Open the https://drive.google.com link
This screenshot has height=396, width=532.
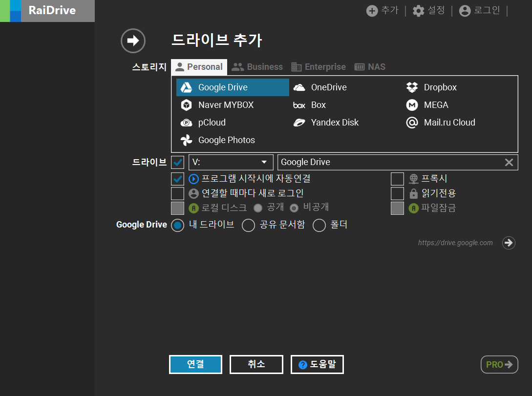(x=455, y=243)
